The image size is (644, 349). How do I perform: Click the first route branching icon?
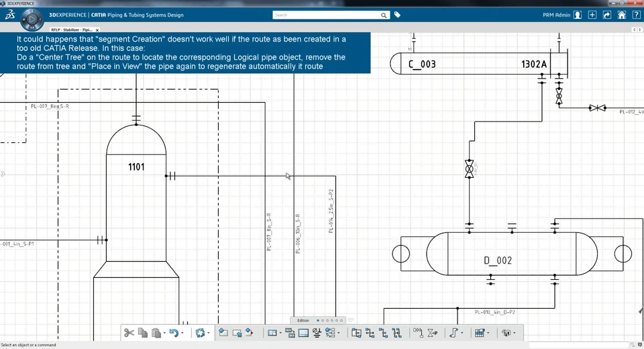click(x=370, y=333)
